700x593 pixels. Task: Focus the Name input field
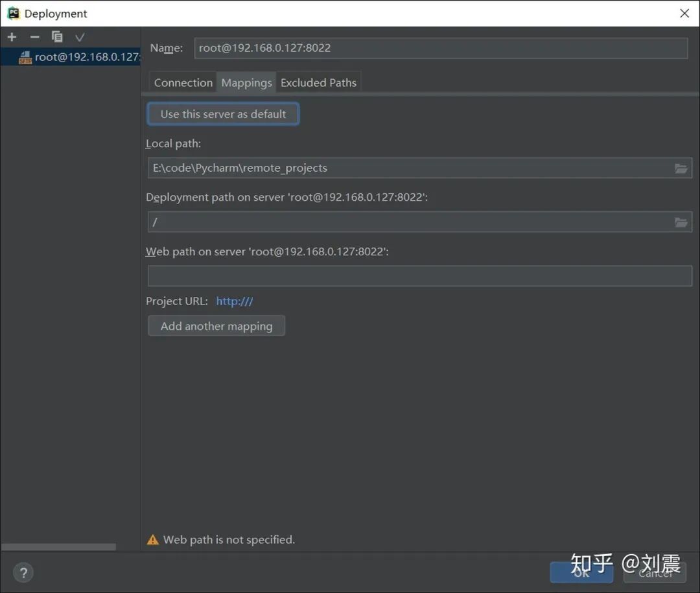coord(441,48)
